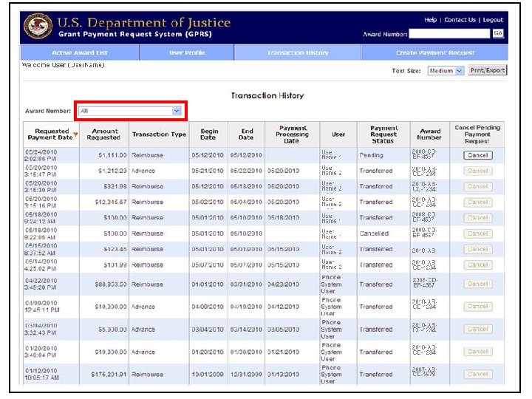Select the Transaction History tab
The width and height of the screenshot is (532, 399).
pyautogui.click(x=298, y=52)
